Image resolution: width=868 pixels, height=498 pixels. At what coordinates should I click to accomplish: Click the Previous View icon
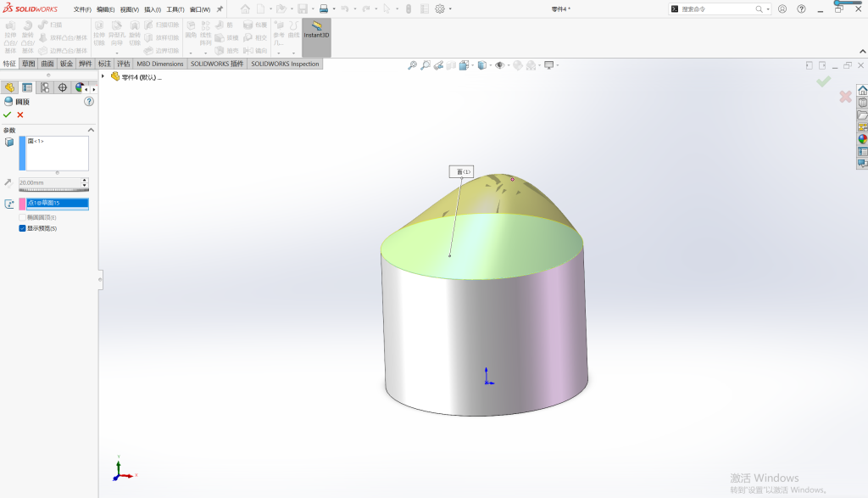pos(438,65)
